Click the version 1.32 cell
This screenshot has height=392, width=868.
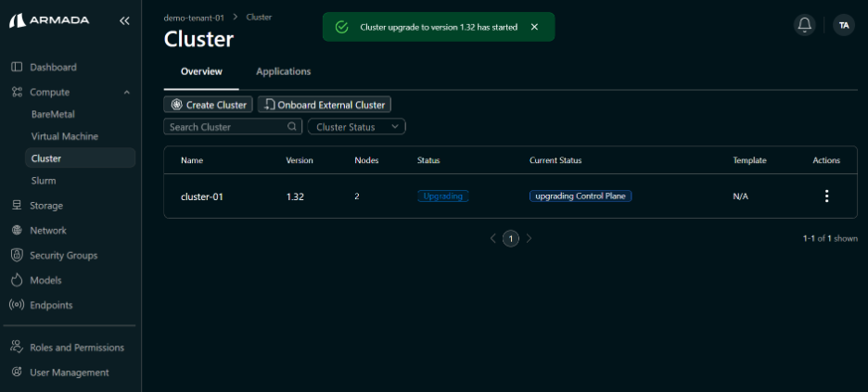tap(295, 196)
